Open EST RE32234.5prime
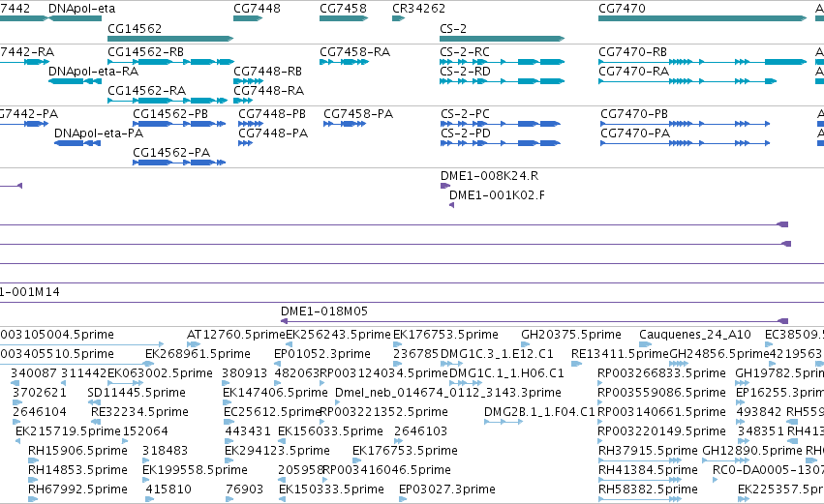824x504 pixels. click(x=139, y=412)
